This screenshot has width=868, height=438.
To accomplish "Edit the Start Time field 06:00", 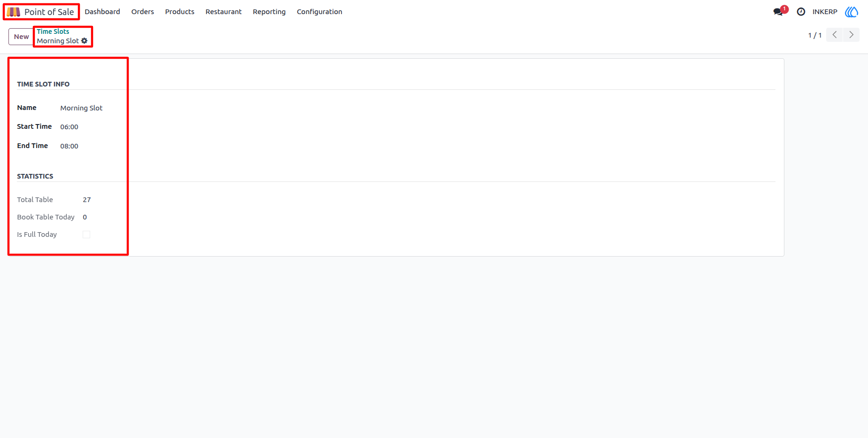I will pos(69,127).
